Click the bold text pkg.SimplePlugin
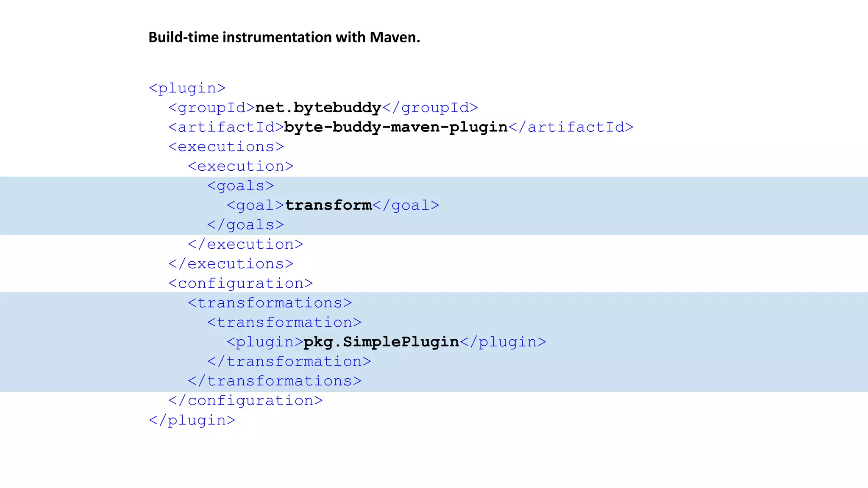 point(381,341)
